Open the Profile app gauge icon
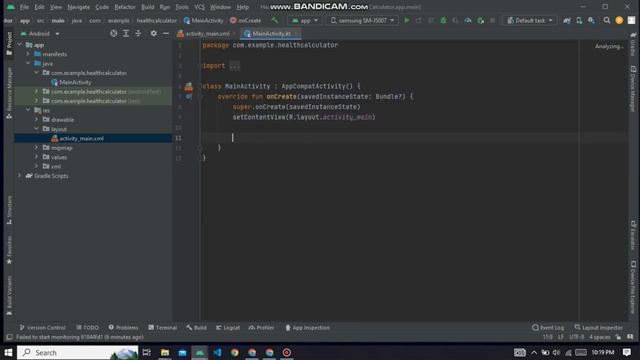 coord(468,20)
